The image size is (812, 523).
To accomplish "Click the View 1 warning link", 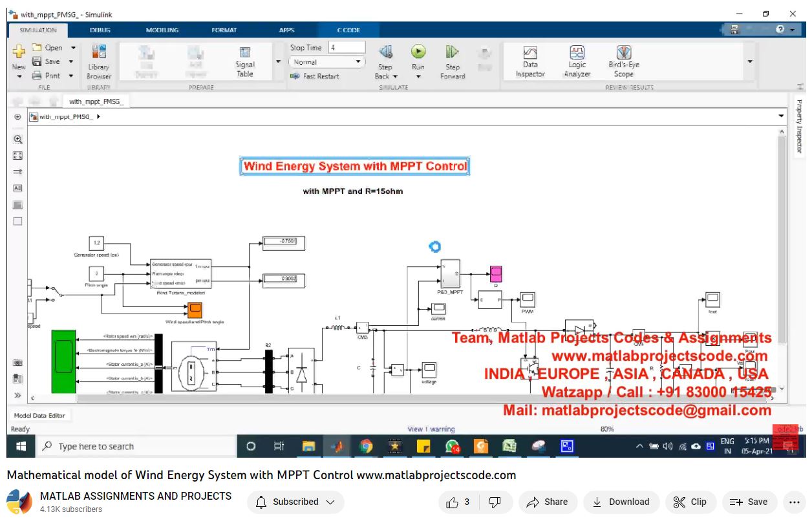I will 431,429.
